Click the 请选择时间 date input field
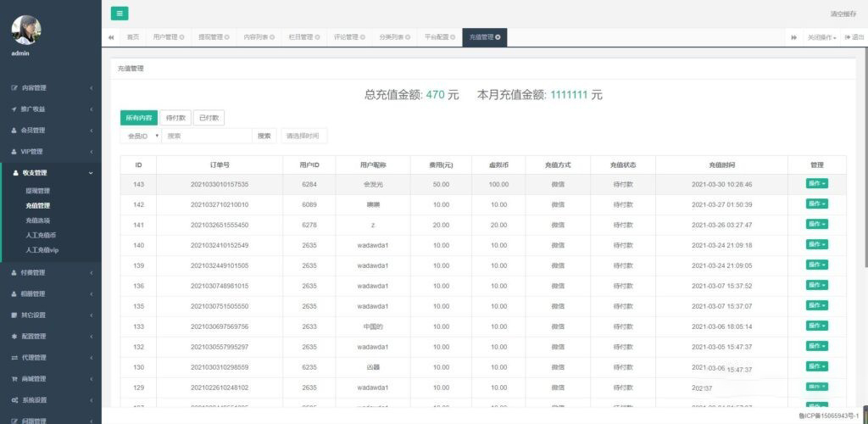The height and width of the screenshot is (424, 868). click(303, 136)
